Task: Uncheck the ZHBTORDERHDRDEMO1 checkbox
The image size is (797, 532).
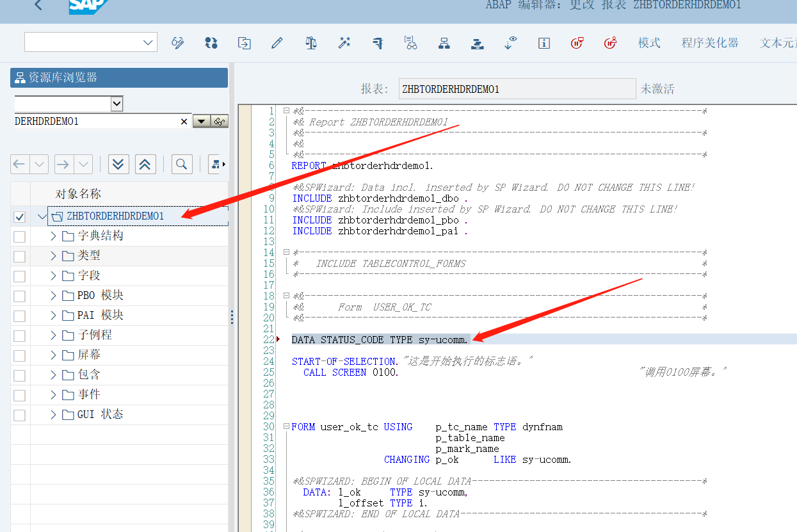Action: click(19, 216)
